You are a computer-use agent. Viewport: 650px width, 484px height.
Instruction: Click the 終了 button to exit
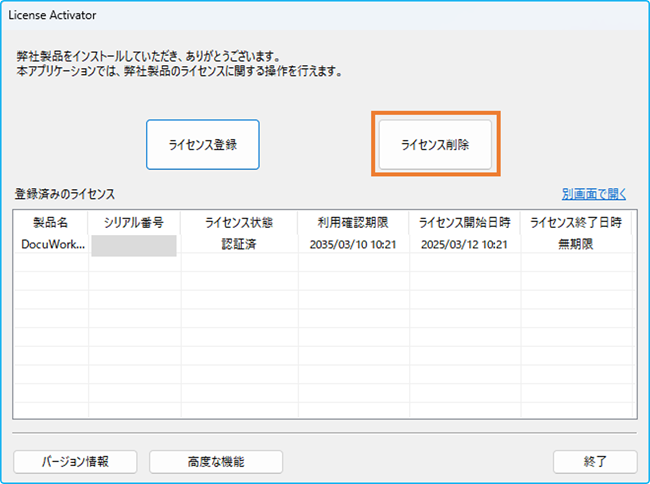tap(595, 462)
